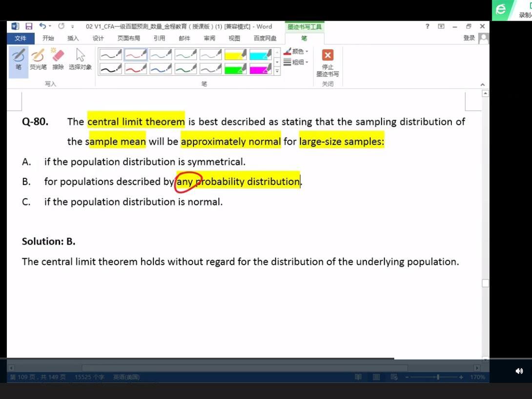Switch to the 开始 Home tab

tap(48, 39)
